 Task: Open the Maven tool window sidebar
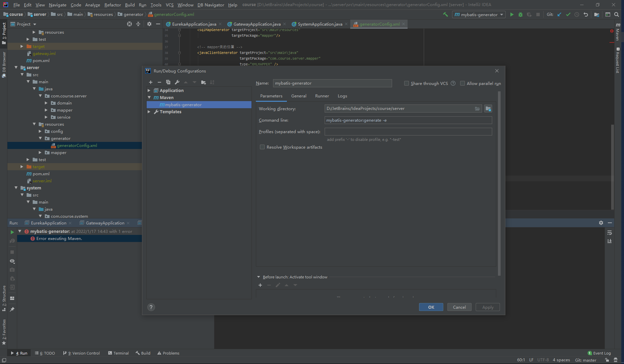618,32
